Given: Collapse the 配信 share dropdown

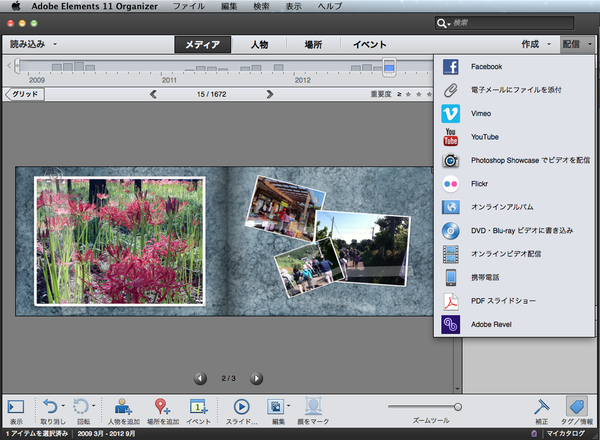Looking at the screenshot, I should [590, 44].
